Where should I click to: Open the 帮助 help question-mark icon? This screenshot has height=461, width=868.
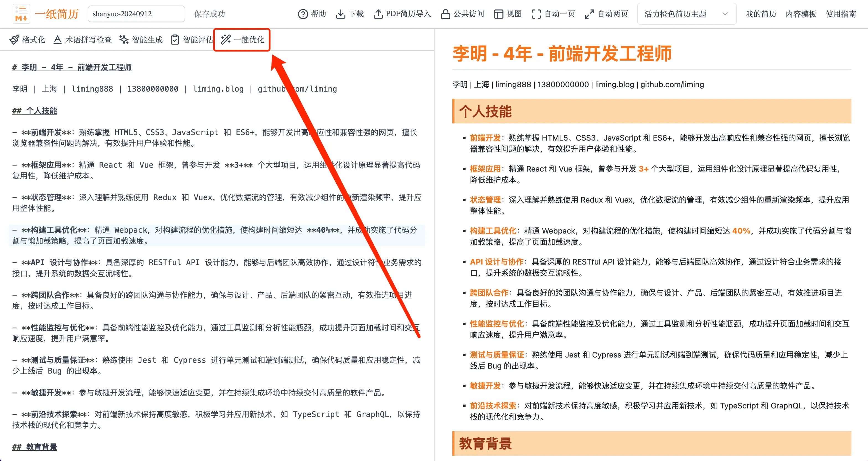[303, 14]
